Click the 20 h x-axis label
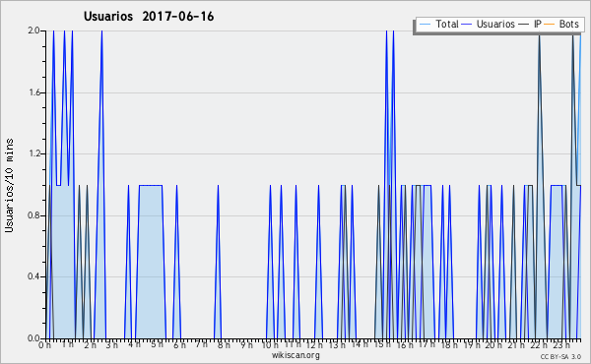Image resolution: width=591 pixels, height=364 pixels. coord(493,345)
